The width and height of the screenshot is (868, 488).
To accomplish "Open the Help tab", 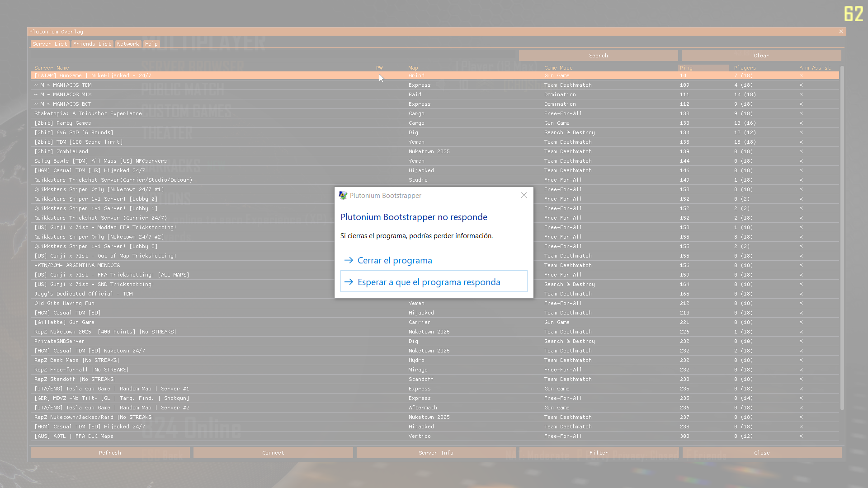I will click(x=151, y=44).
